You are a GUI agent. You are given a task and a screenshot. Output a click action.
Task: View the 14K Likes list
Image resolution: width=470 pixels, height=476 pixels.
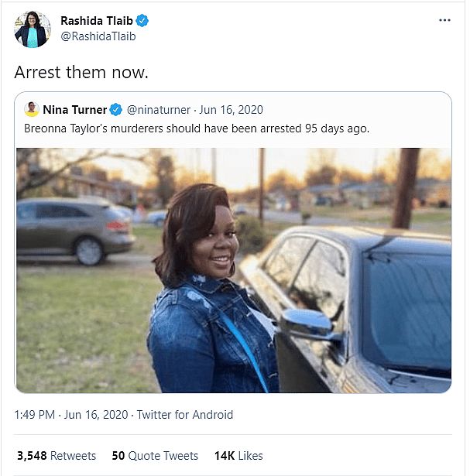(x=238, y=456)
